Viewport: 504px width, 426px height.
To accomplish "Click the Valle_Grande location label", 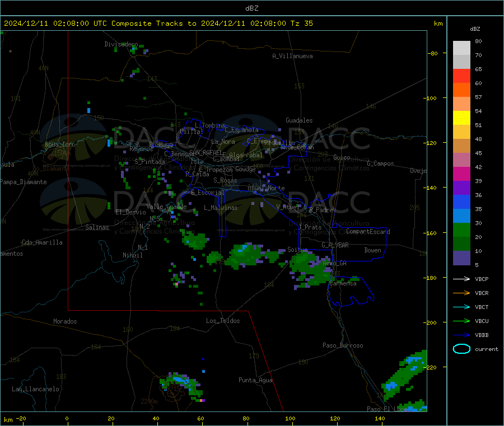I will (166, 207).
